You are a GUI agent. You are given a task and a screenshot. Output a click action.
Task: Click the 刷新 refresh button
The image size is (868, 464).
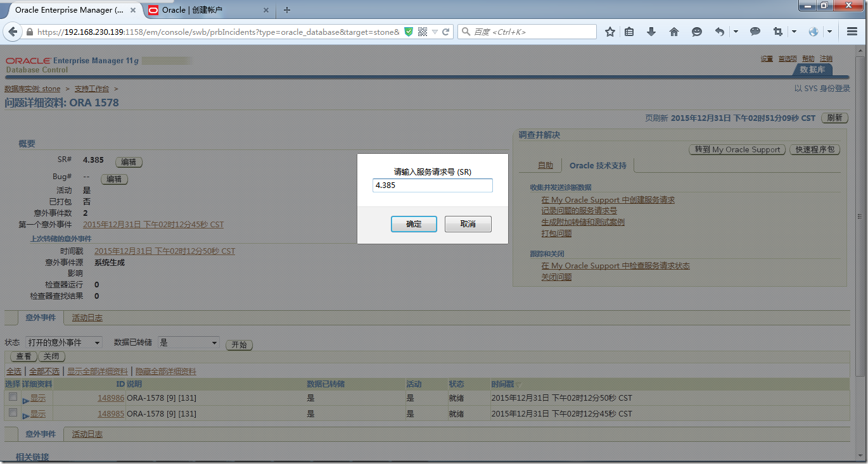pyautogui.click(x=835, y=118)
